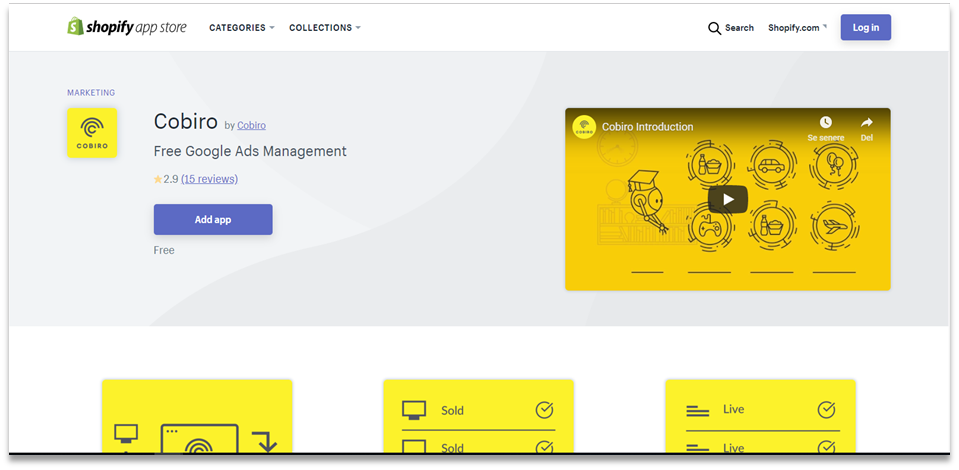Play the Cobiro Introduction video

pyautogui.click(x=728, y=200)
